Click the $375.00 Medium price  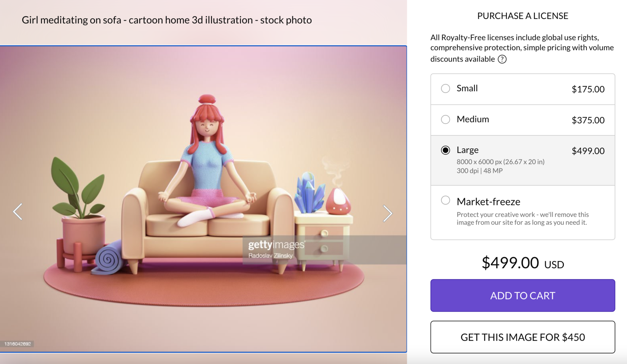pyautogui.click(x=588, y=120)
